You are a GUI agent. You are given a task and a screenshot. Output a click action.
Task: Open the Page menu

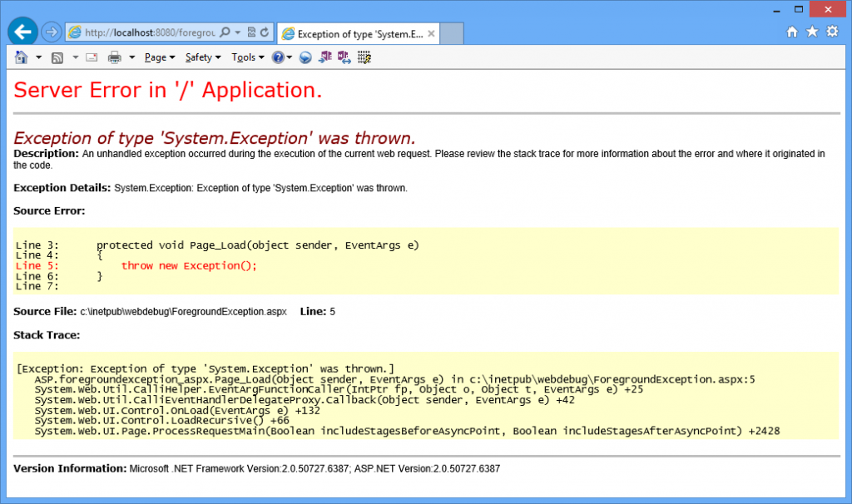coord(160,57)
